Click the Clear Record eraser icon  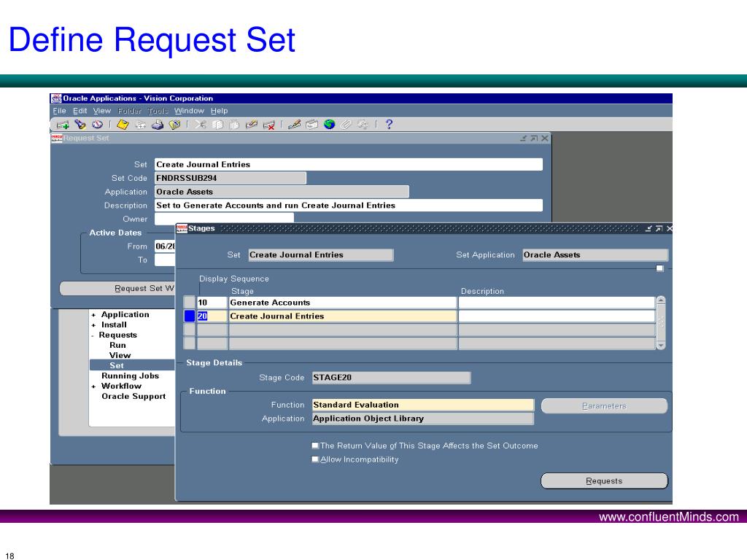[x=252, y=125]
